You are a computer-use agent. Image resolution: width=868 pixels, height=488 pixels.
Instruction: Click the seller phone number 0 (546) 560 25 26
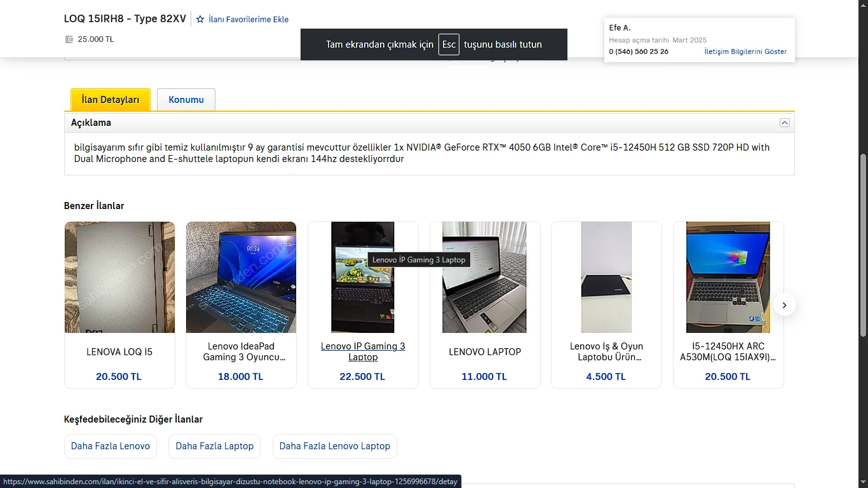coord(639,51)
